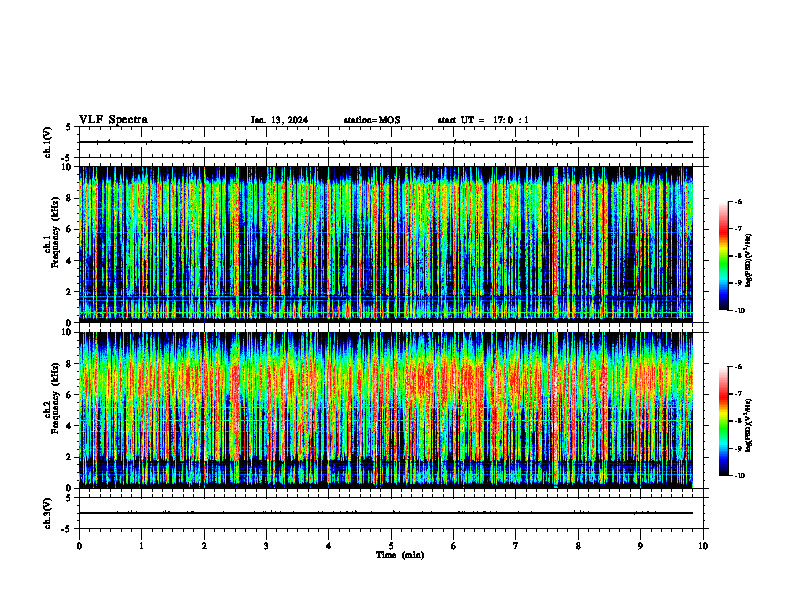Click the "3" tick label on time axis

266,546
